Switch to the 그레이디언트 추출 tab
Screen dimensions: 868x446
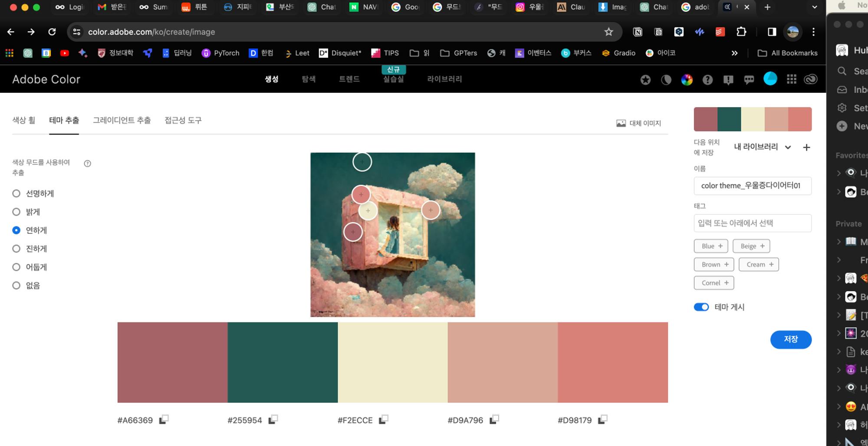coord(122,120)
